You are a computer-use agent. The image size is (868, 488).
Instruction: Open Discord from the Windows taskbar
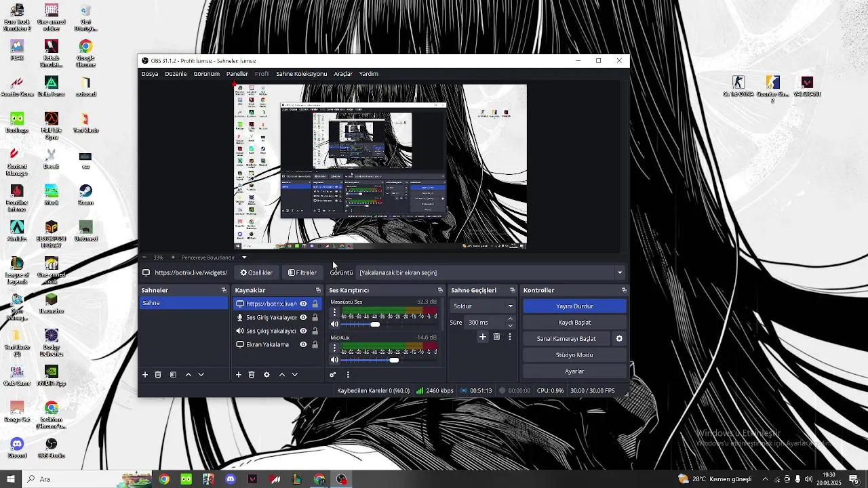pyautogui.click(x=231, y=479)
